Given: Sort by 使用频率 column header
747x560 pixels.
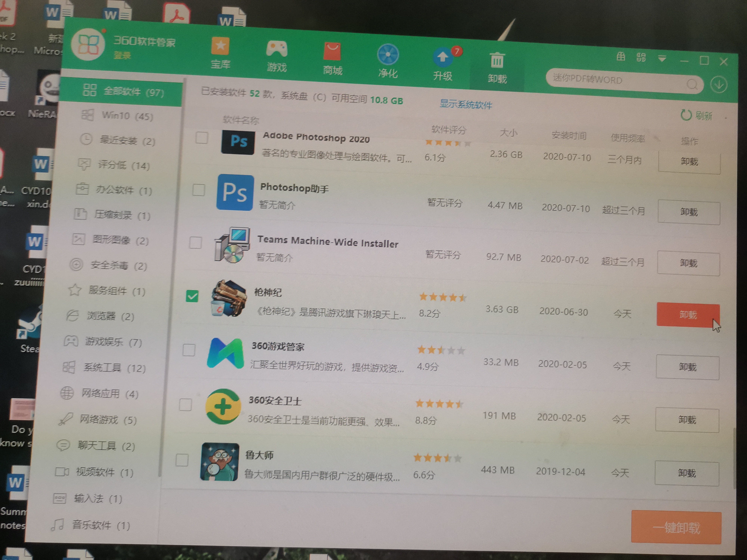Looking at the screenshot, I should point(628,138).
